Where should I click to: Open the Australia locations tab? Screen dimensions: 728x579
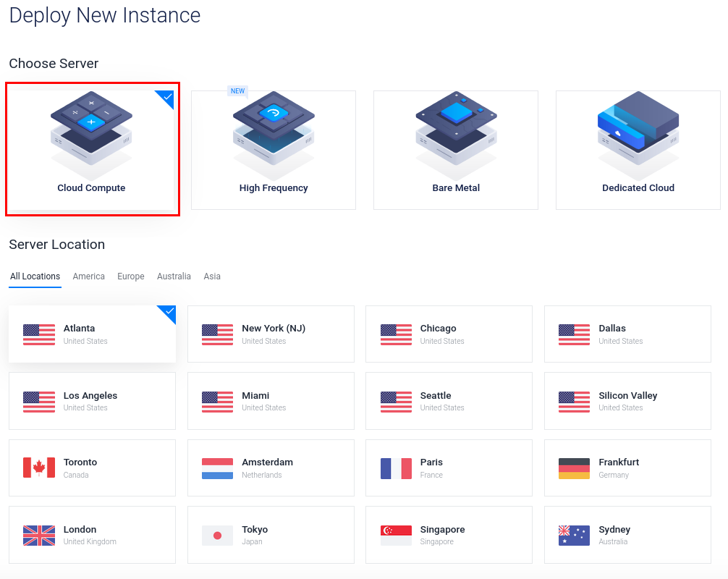click(x=174, y=276)
